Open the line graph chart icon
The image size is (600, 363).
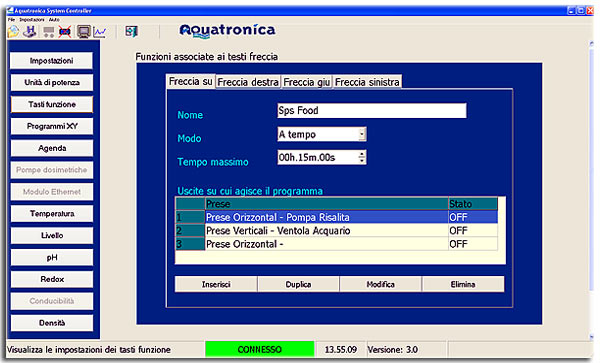(x=100, y=31)
